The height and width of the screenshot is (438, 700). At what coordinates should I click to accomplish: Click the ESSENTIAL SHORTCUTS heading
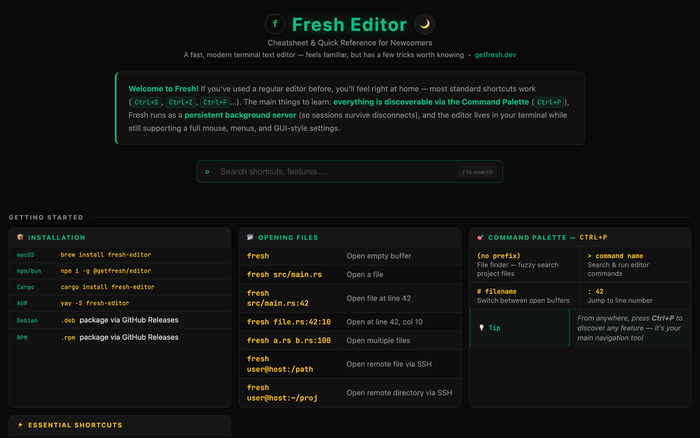click(x=75, y=425)
